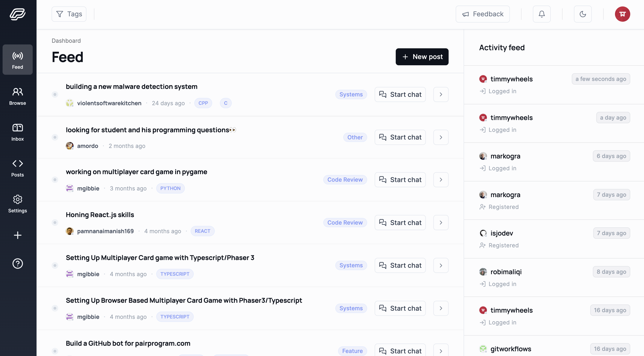Expand the Honing React.js skills post
Image resolution: width=644 pixels, height=356 pixels.
coord(441,222)
